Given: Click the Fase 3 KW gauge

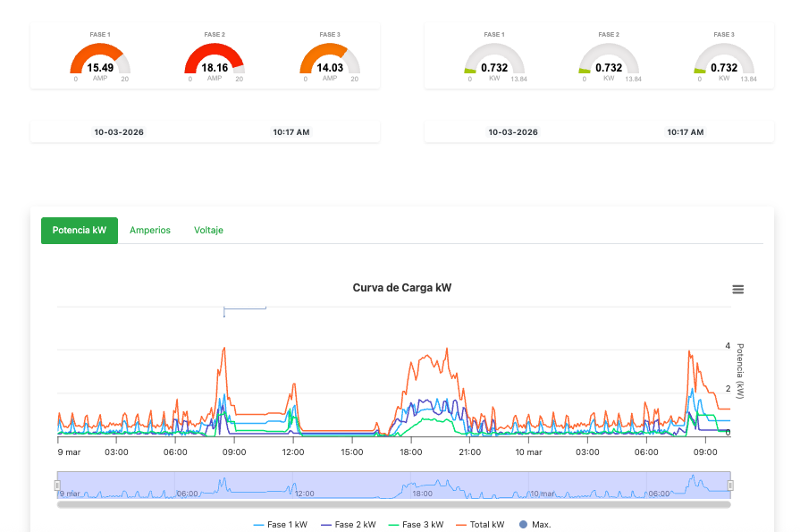Looking at the screenshot, I should click(724, 62).
